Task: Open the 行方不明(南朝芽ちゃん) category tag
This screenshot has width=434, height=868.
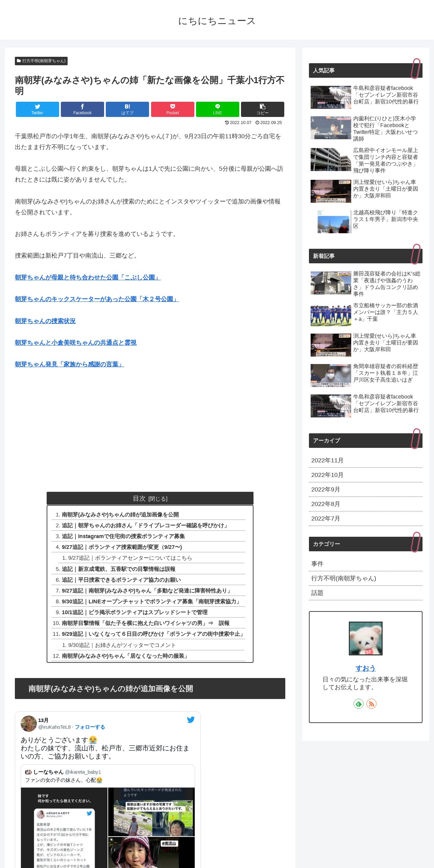Action: click(41, 61)
